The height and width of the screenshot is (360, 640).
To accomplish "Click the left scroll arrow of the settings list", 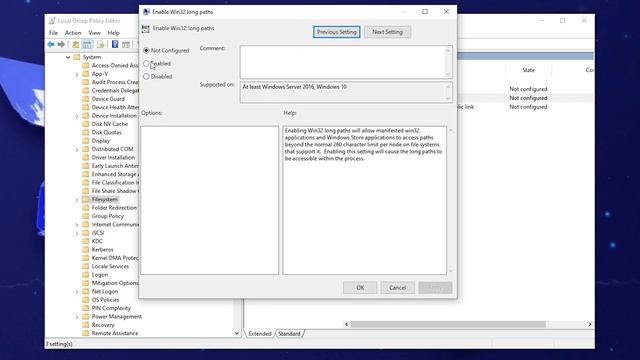I will (347, 324).
